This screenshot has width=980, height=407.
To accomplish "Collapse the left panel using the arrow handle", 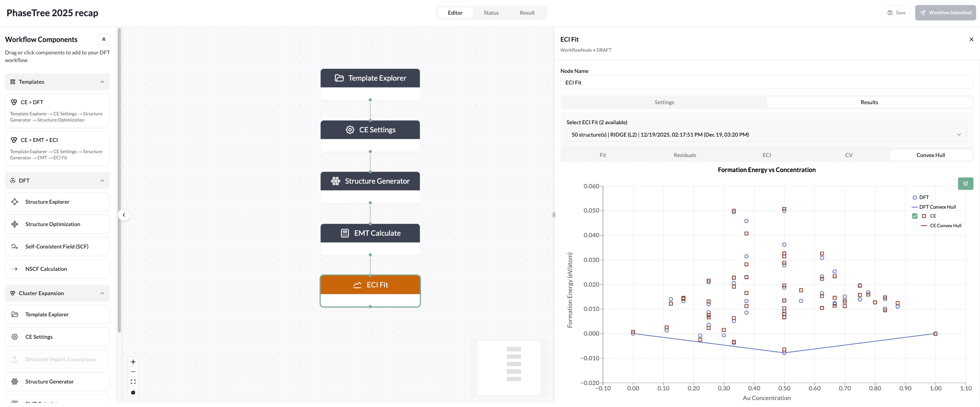I will 124,215.
